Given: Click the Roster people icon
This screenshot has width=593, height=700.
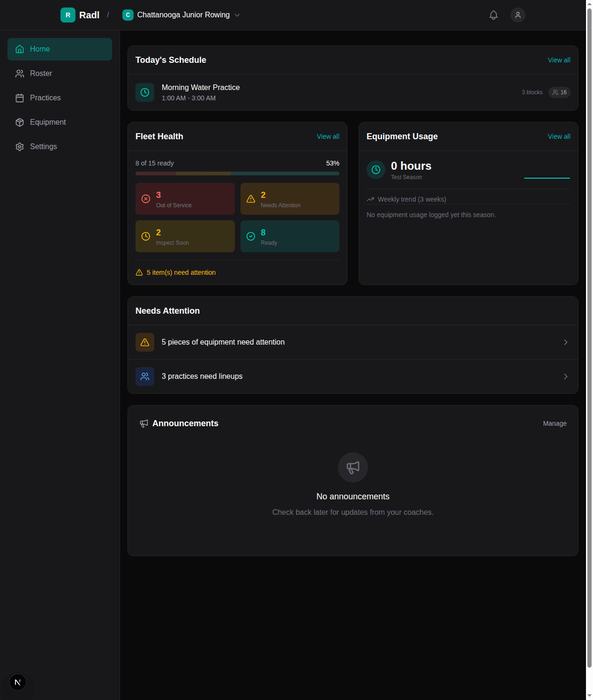Looking at the screenshot, I should pyautogui.click(x=20, y=74).
